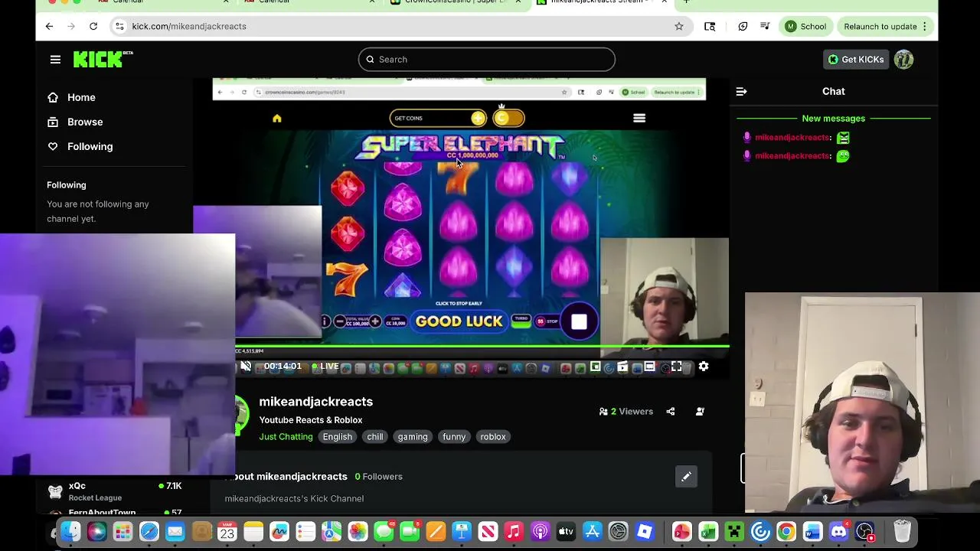This screenshot has height=551, width=980.
Task: Open Finder from the Dock
Action: tap(70, 531)
